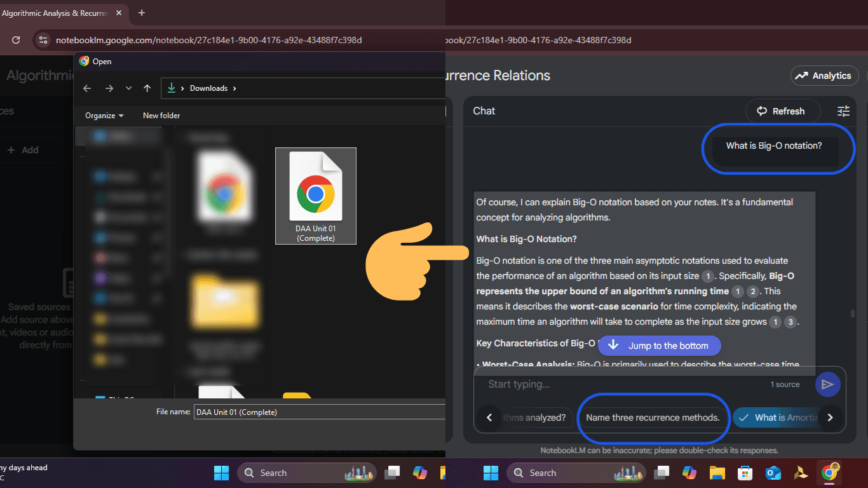Open a new browser tab
The width and height of the screenshot is (868, 488).
click(x=142, y=13)
